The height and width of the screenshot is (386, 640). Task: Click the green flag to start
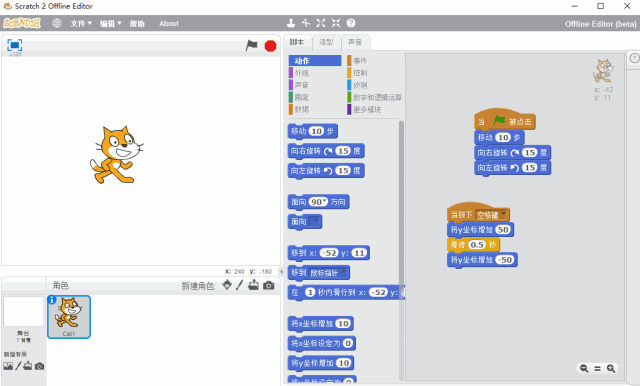point(251,45)
